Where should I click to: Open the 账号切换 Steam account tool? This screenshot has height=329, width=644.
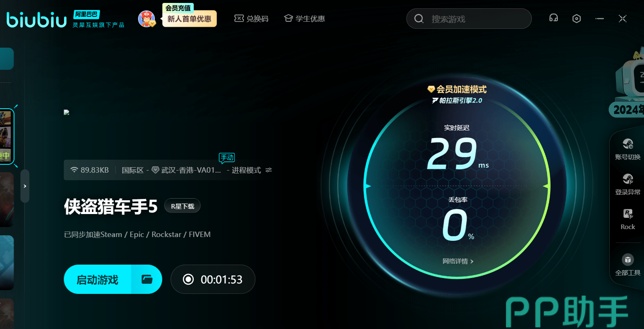pyautogui.click(x=628, y=149)
